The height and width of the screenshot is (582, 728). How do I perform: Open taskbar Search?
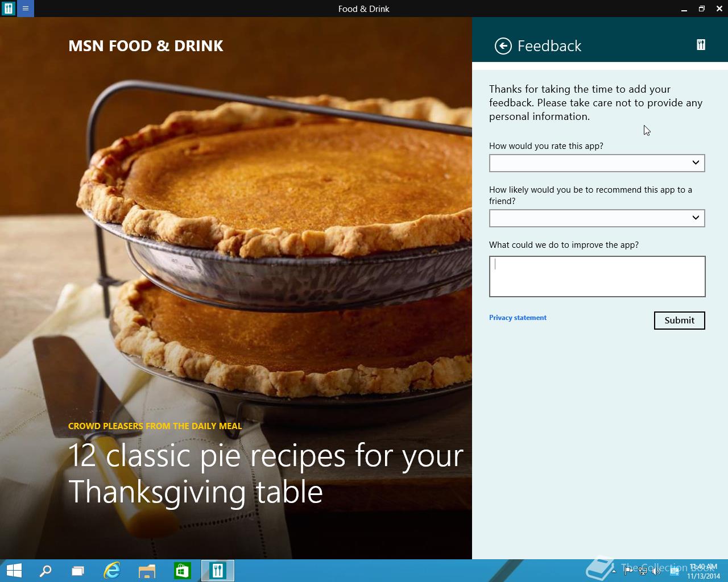point(45,571)
